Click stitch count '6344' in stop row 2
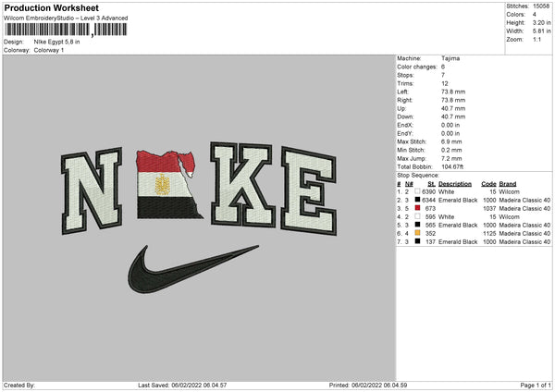This screenshot has height=392, width=555. coord(428,201)
